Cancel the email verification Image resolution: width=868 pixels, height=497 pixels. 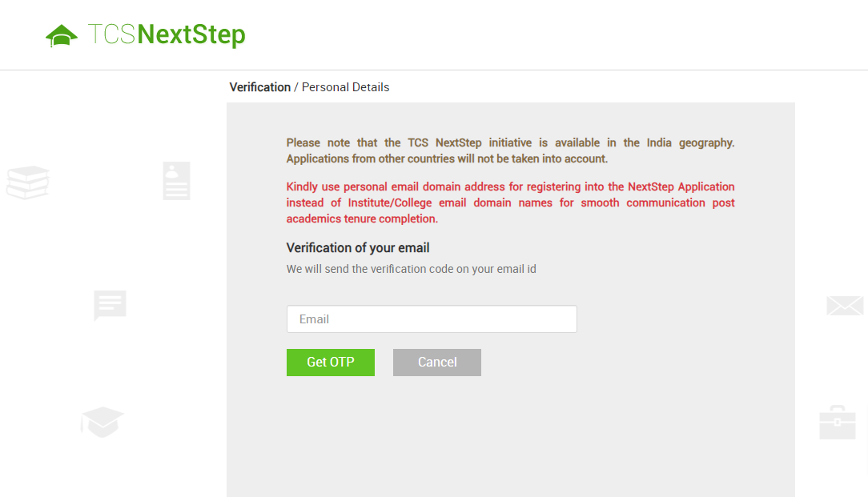pyautogui.click(x=437, y=363)
